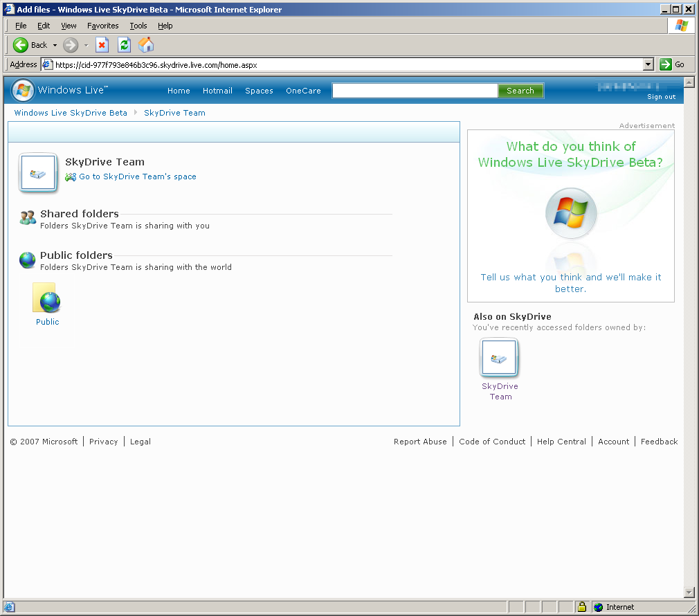The height and width of the screenshot is (616, 699).
Task: Open the Public folder icon
Action: (46, 298)
